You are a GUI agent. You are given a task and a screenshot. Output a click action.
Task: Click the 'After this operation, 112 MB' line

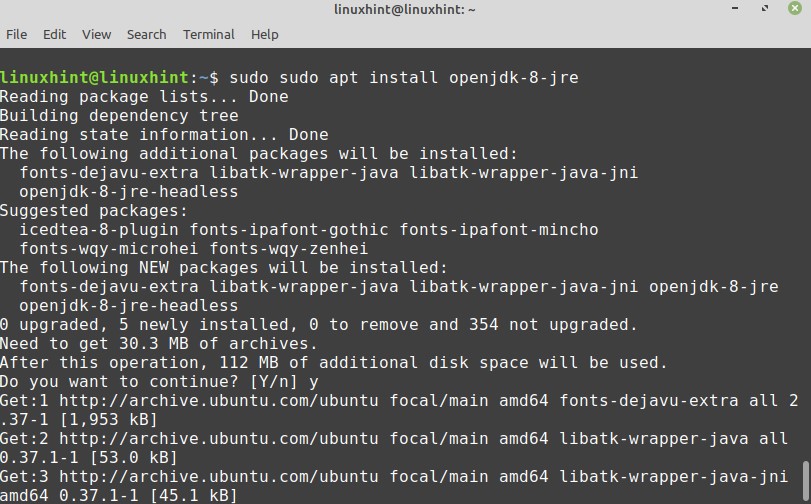[x=334, y=363]
